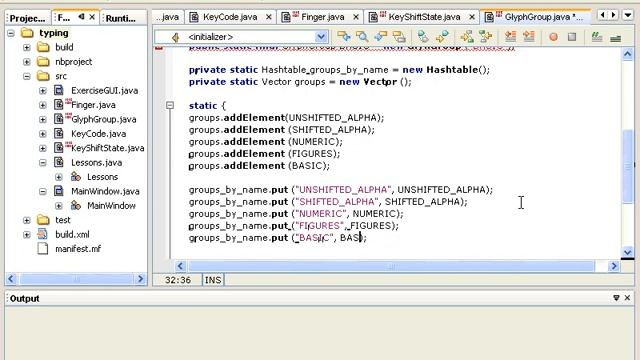Select build.xml in the file tree
The height and width of the screenshot is (360, 640).
pyautogui.click(x=72, y=234)
